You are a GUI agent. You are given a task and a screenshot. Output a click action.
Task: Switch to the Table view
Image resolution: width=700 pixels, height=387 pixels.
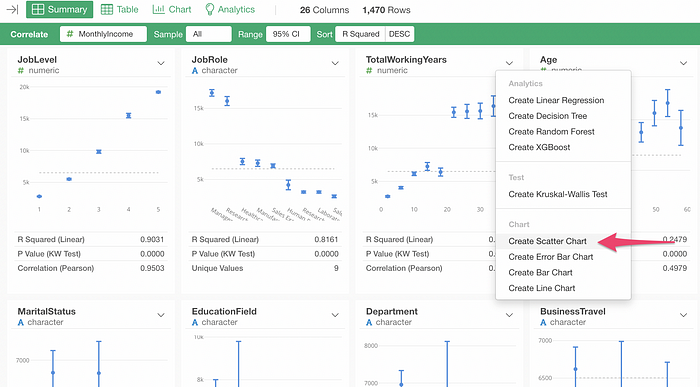[x=120, y=9]
